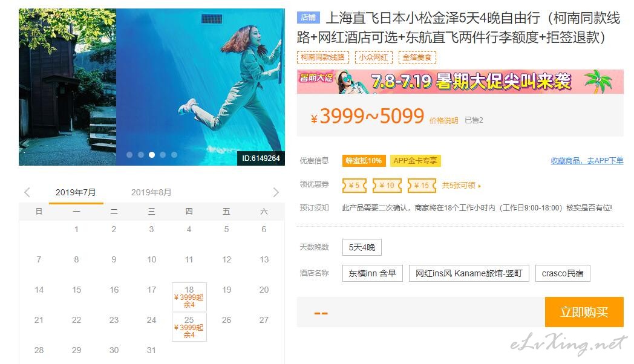634x364 pixels.
Task: Advance calendar with the right arrow
Action: [276, 192]
